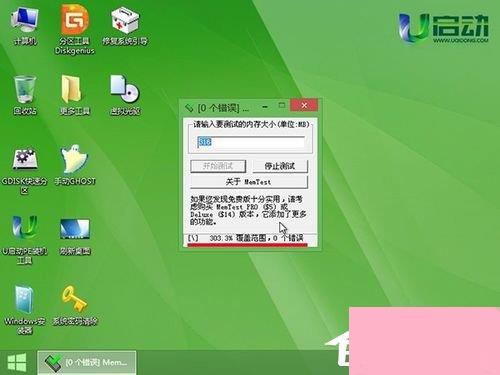
Task: Open the 关于 MemTest button
Action: (249, 182)
